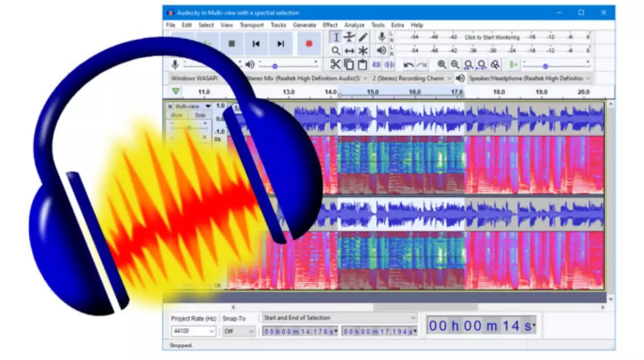This screenshot has width=644, height=360.
Task: Select the magnifier Zoom tool in tools palette
Action: click(x=336, y=50)
